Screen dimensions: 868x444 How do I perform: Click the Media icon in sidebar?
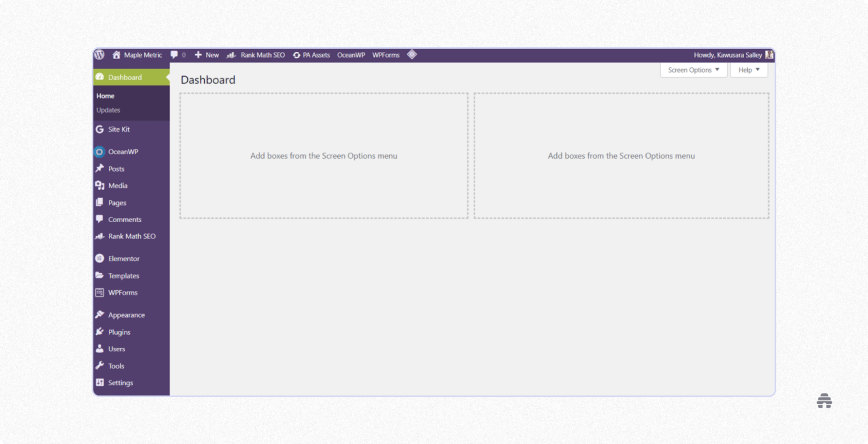click(x=99, y=185)
